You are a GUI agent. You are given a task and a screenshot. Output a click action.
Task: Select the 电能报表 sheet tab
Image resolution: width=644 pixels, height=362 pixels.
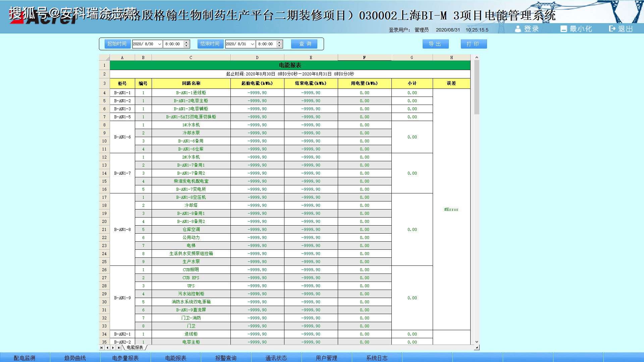[x=135, y=348]
